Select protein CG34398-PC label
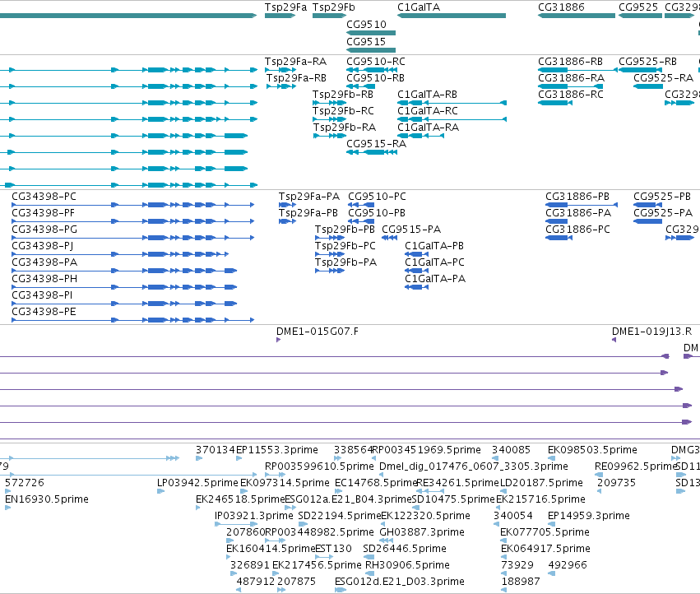The width and height of the screenshot is (700, 594). pos(44,197)
